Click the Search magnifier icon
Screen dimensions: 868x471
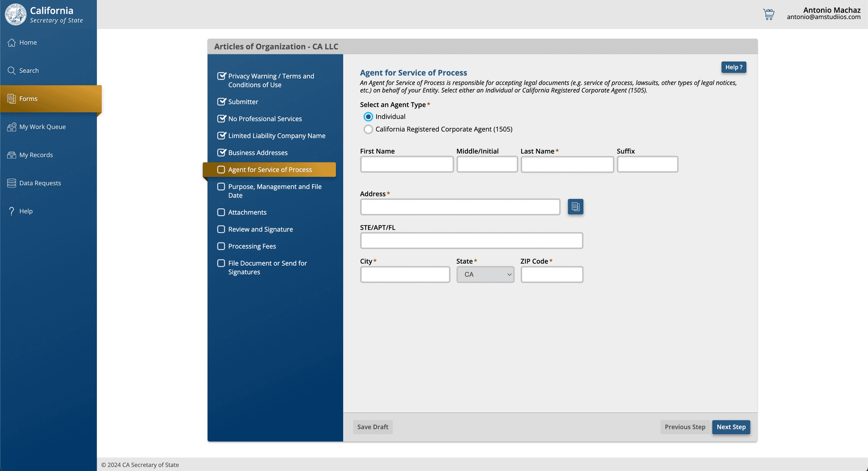click(x=12, y=71)
